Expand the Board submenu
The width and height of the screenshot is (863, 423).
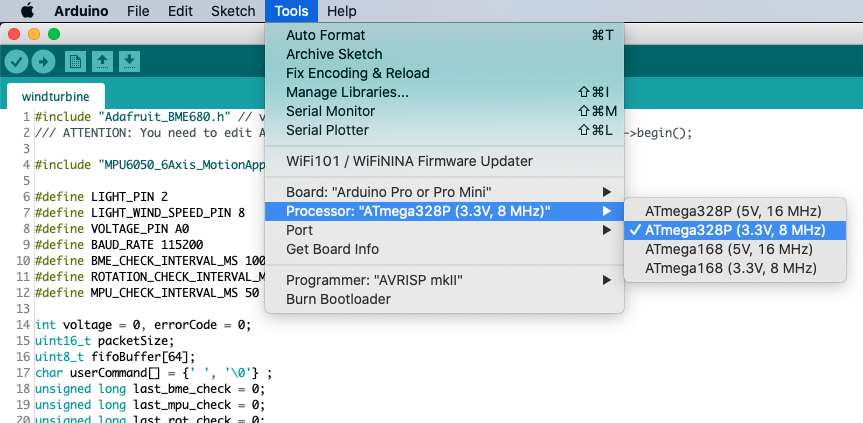(444, 192)
